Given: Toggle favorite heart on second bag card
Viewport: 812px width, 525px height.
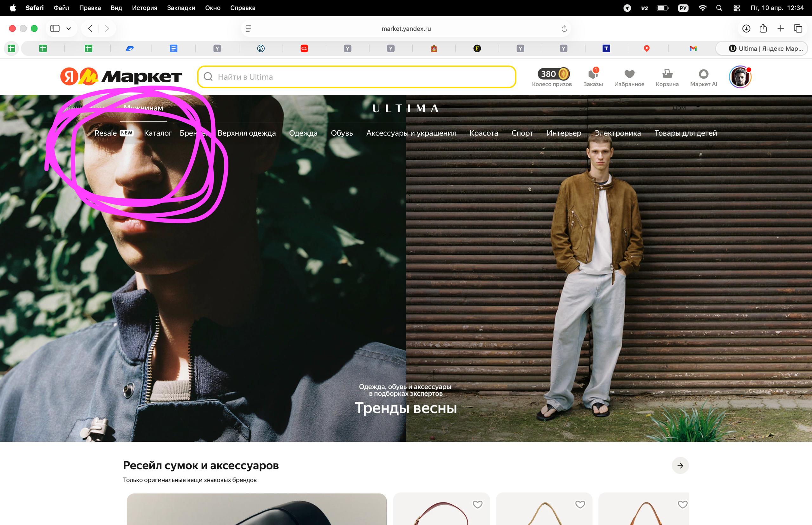Looking at the screenshot, I should tap(580, 504).
